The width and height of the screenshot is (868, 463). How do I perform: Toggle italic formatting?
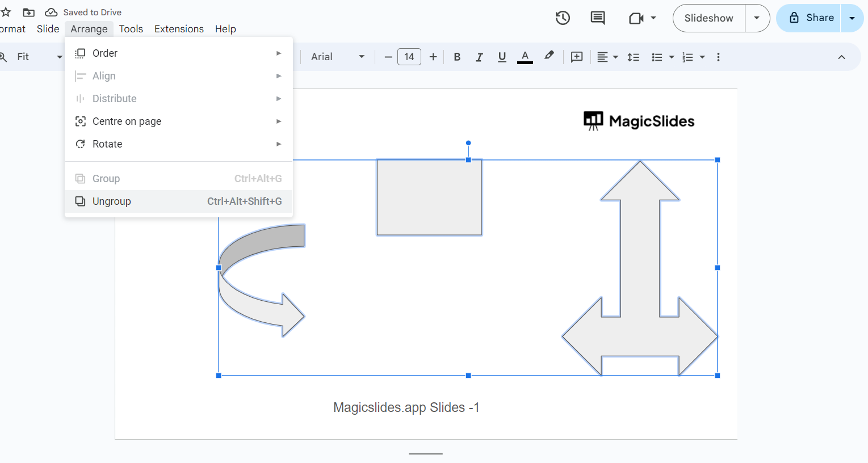479,57
